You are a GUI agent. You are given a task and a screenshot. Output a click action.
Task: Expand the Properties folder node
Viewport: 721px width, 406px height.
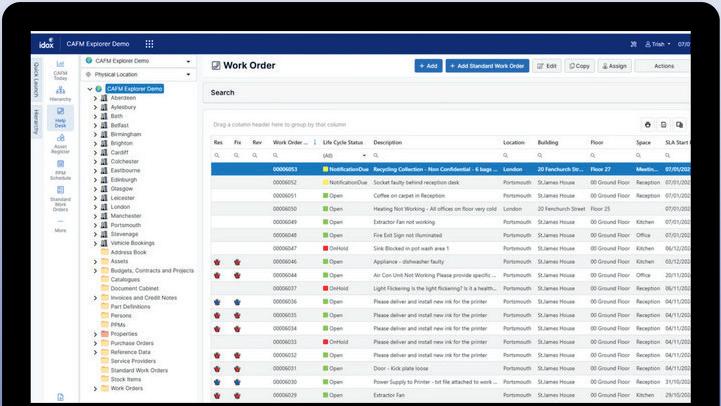point(95,334)
